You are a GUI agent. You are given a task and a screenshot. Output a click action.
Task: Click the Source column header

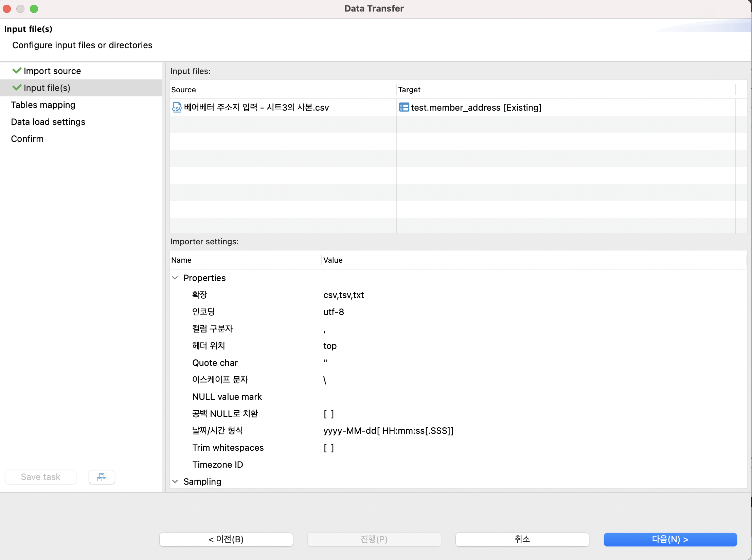pyautogui.click(x=183, y=90)
